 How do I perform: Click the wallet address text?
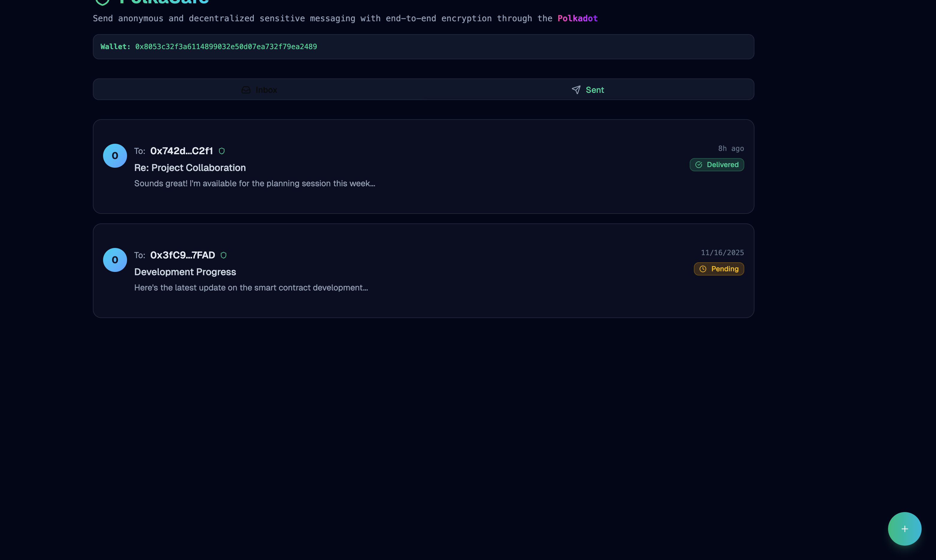coord(226,47)
